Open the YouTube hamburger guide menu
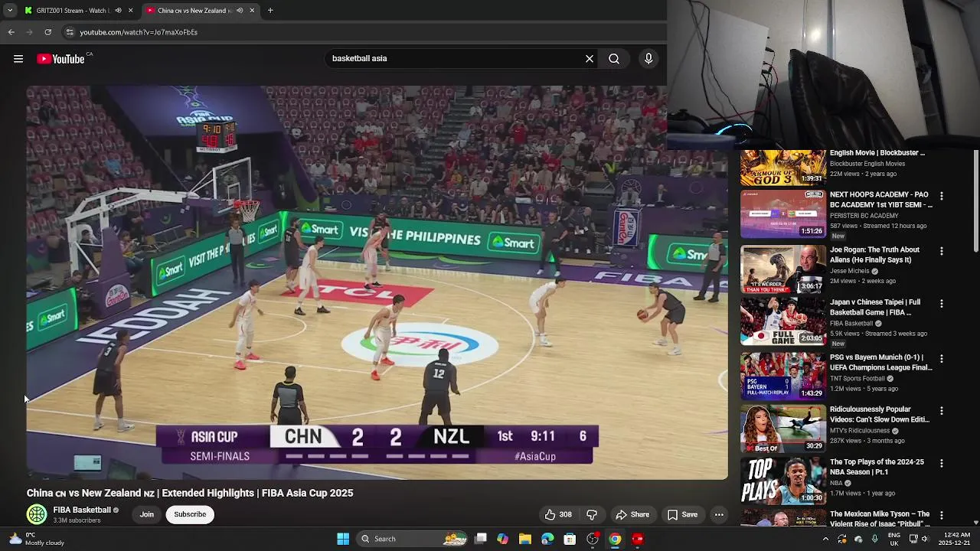The image size is (980, 551). point(18,59)
